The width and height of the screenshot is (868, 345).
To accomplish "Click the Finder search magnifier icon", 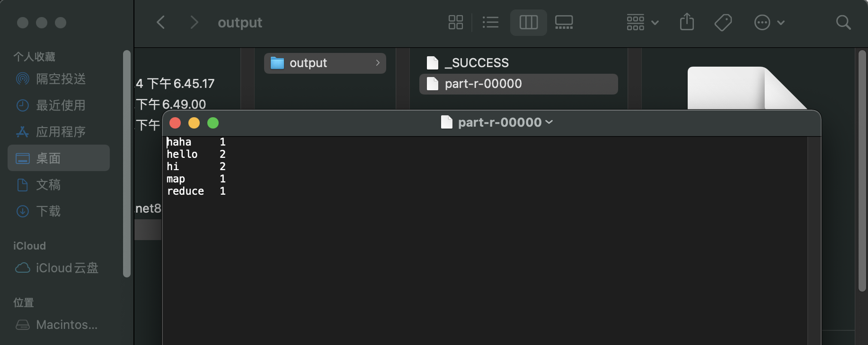I will click(843, 22).
